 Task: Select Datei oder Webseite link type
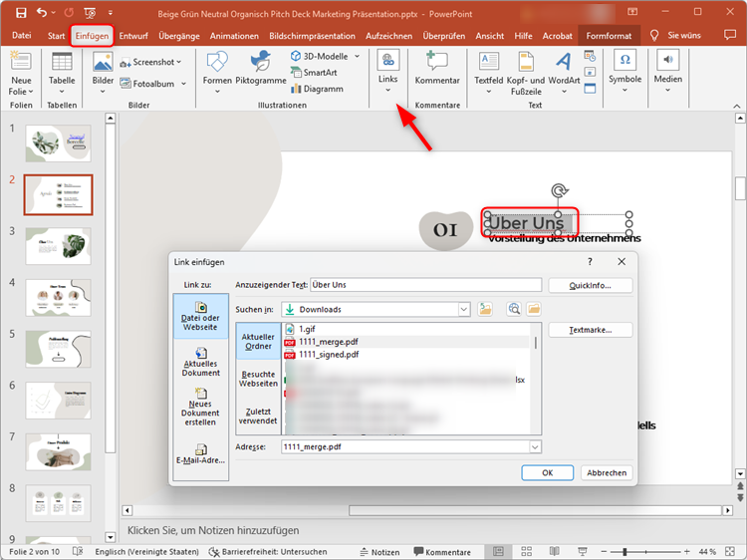[x=200, y=316]
